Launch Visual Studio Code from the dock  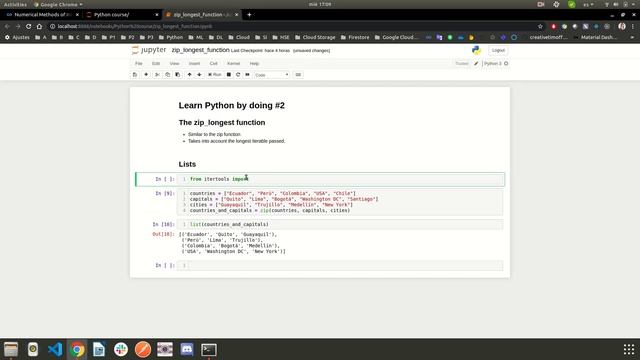coord(55,349)
